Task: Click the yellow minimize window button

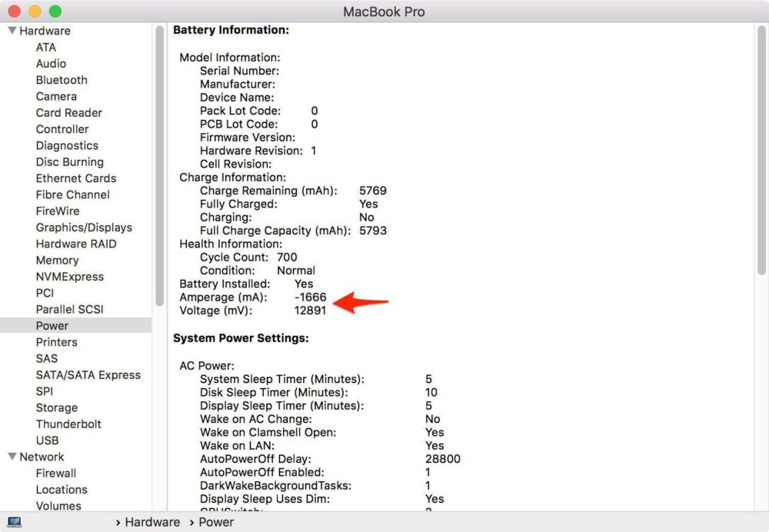Action: click(x=35, y=12)
